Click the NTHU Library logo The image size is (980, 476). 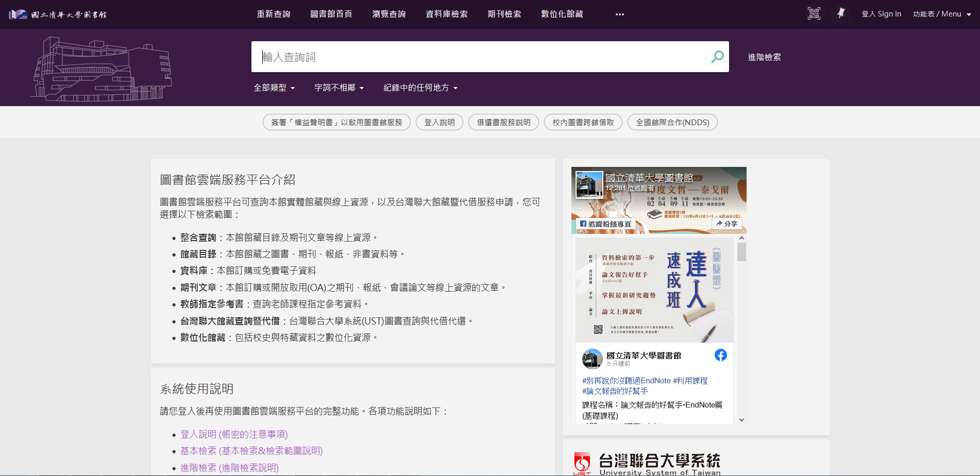(x=58, y=14)
